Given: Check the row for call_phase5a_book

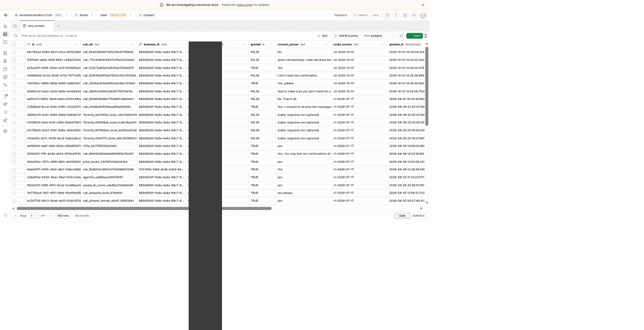Looking at the screenshot, I should click(x=14, y=193).
